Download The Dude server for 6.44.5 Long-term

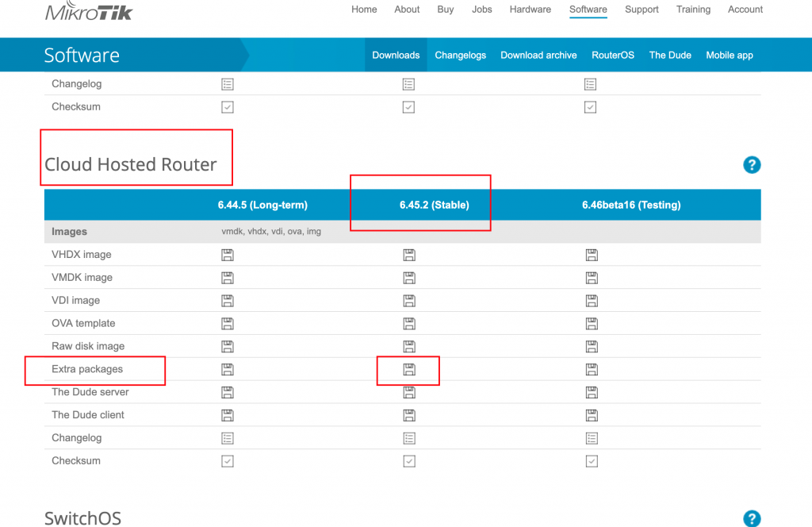228,392
